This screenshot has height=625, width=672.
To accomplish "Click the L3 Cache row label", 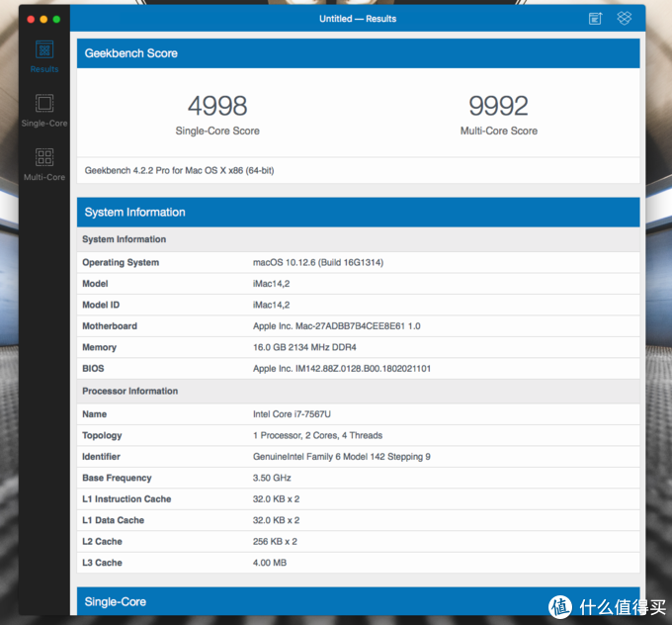I will click(x=102, y=563).
